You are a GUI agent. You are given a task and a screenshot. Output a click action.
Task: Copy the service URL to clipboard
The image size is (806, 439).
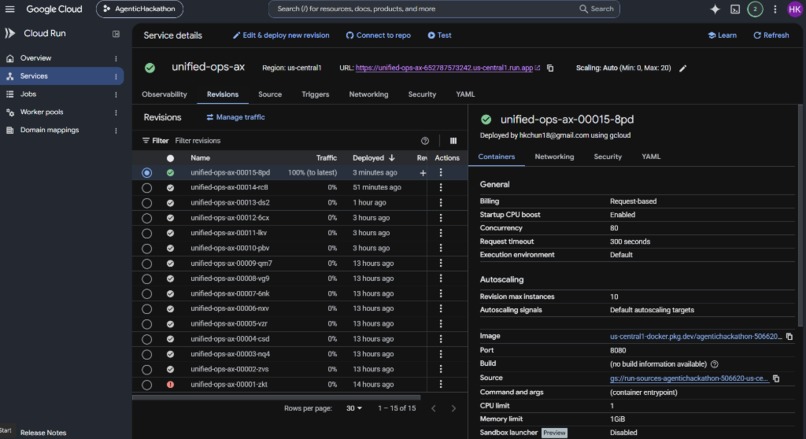tap(550, 68)
